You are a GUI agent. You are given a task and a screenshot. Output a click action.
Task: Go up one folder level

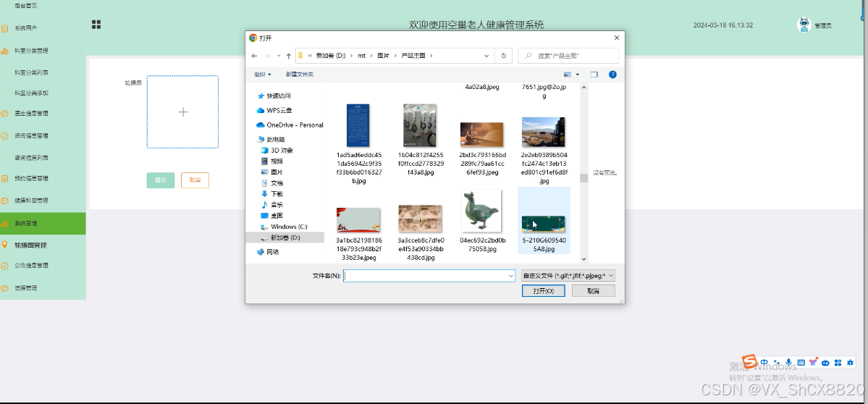coord(288,56)
